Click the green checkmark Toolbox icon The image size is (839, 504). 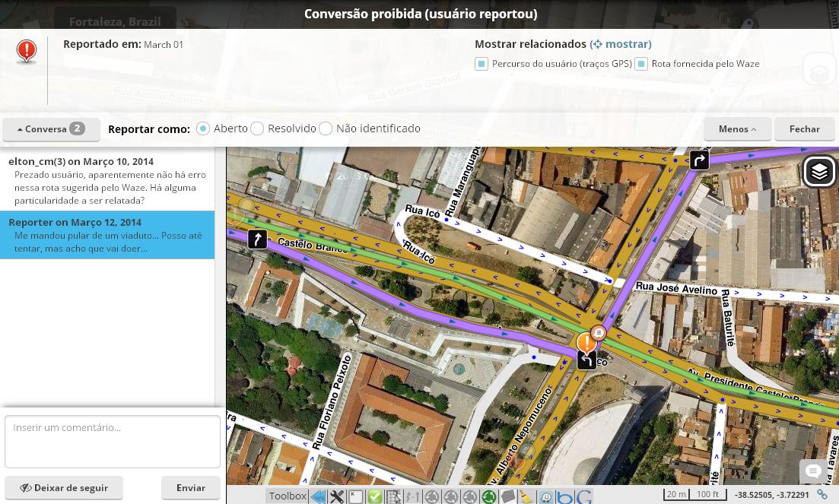click(x=374, y=496)
